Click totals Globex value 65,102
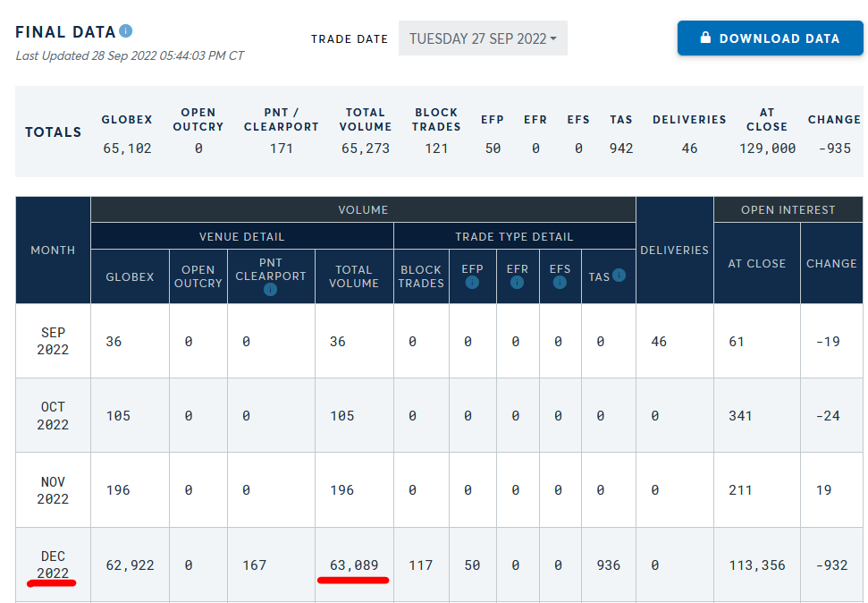868x603 pixels. pyautogui.click(x=127, y=149)
